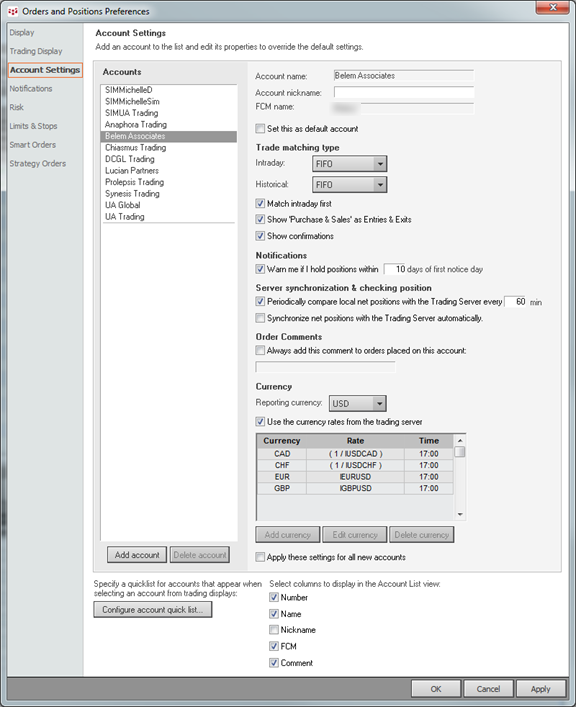Click the Edit currency button
The width and height of the screenshot is (576, 707).
coord(355,535)
